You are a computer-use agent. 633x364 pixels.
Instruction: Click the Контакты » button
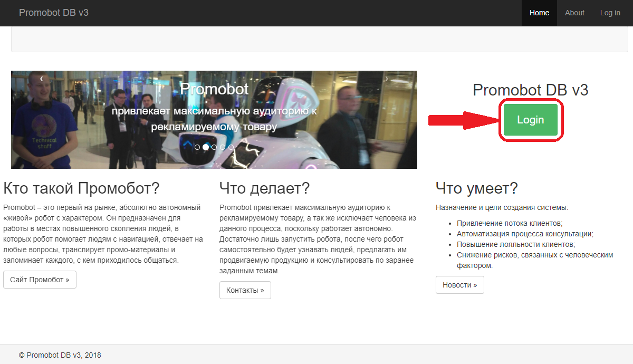tap(245, 290)
